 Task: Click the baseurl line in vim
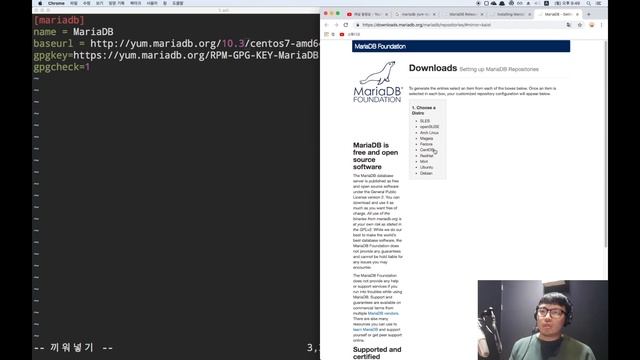click(176, 44)
